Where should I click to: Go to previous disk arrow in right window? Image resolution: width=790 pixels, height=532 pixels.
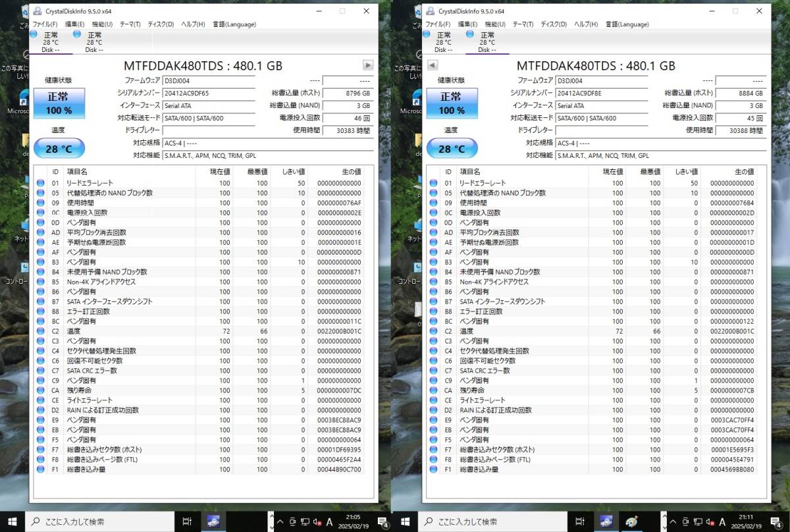click(x=432, y=65)
